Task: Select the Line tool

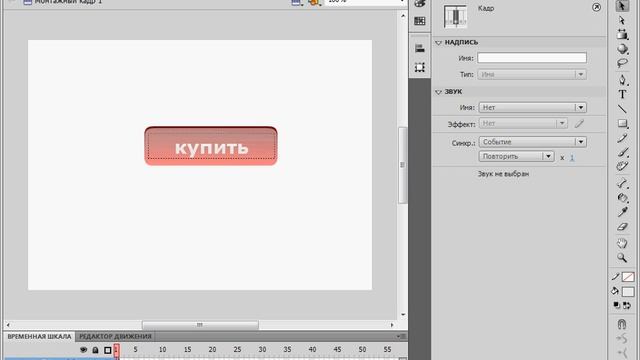Action: 622,109
